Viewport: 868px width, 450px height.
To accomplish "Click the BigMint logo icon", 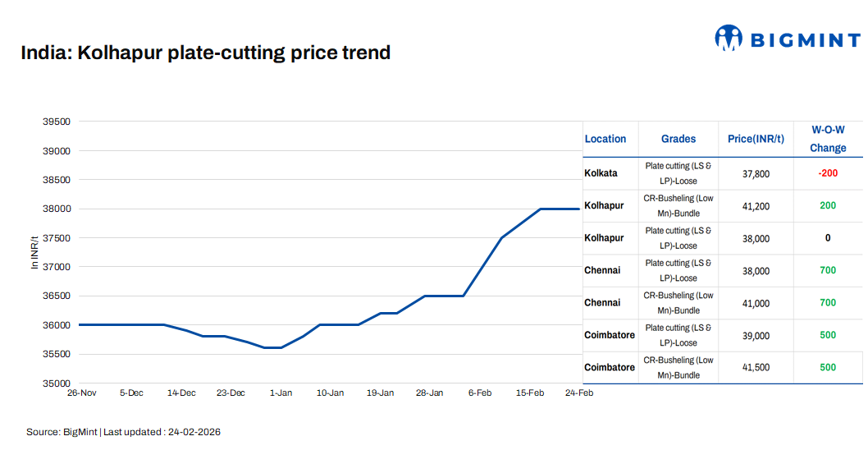I will [728, 38].
